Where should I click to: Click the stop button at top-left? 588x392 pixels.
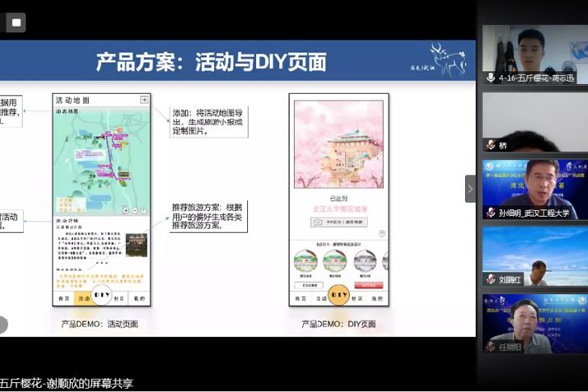click(17, 21)
